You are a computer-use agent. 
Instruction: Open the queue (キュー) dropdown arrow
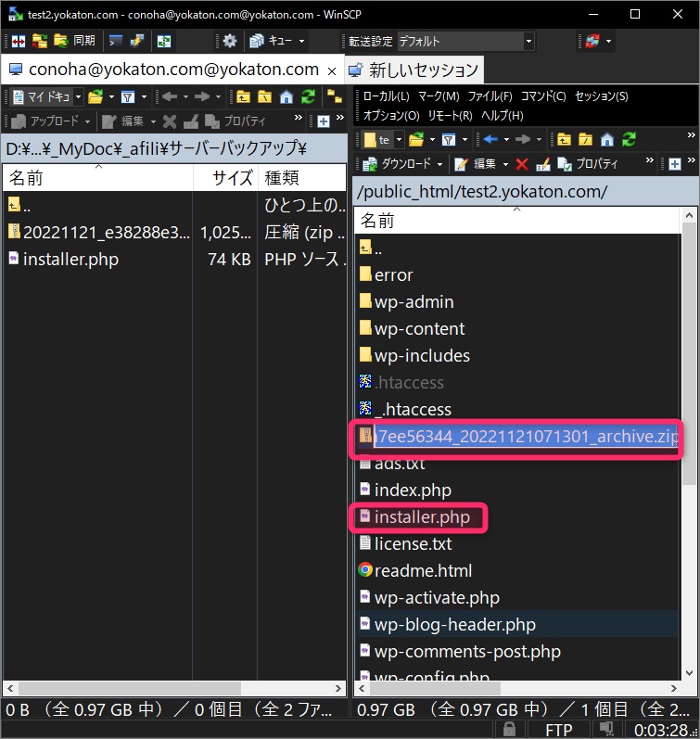(302, 42)
